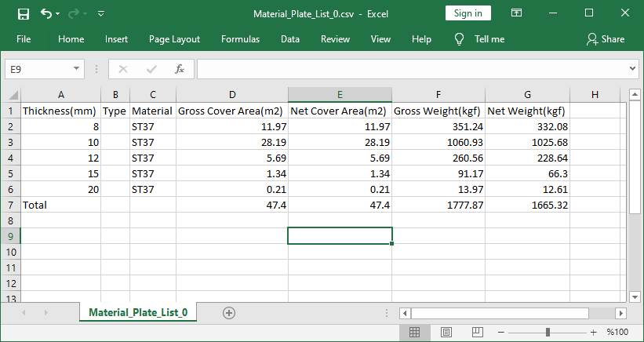Open Ribbon Display Options

tap(517, 13)
